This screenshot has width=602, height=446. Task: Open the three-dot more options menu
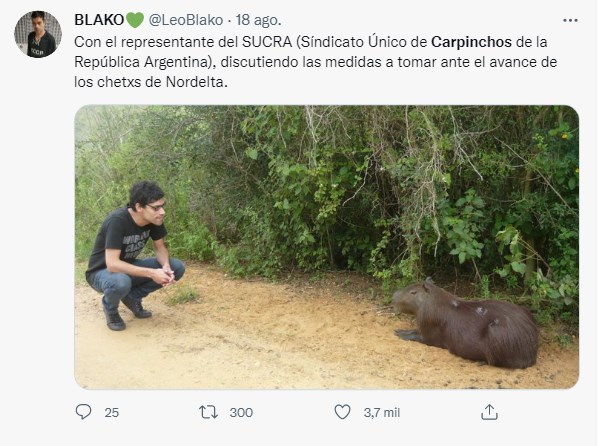point(570,20)
